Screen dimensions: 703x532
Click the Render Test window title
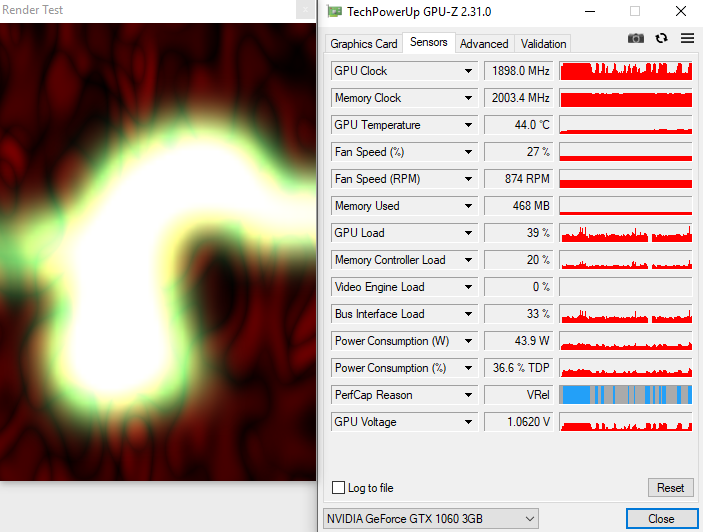[x=32, y=9]
